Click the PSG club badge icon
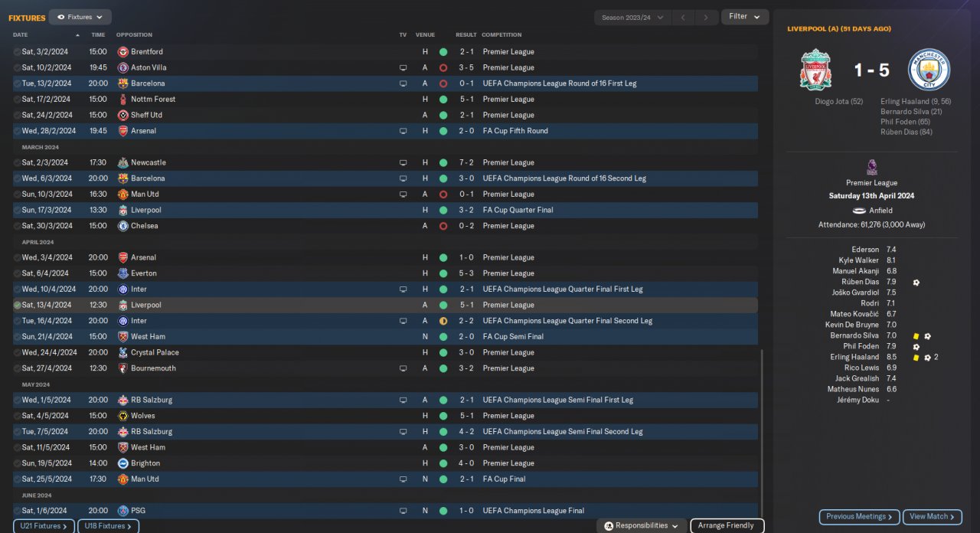The image size is (980, 533). click(x=122, y=511)
